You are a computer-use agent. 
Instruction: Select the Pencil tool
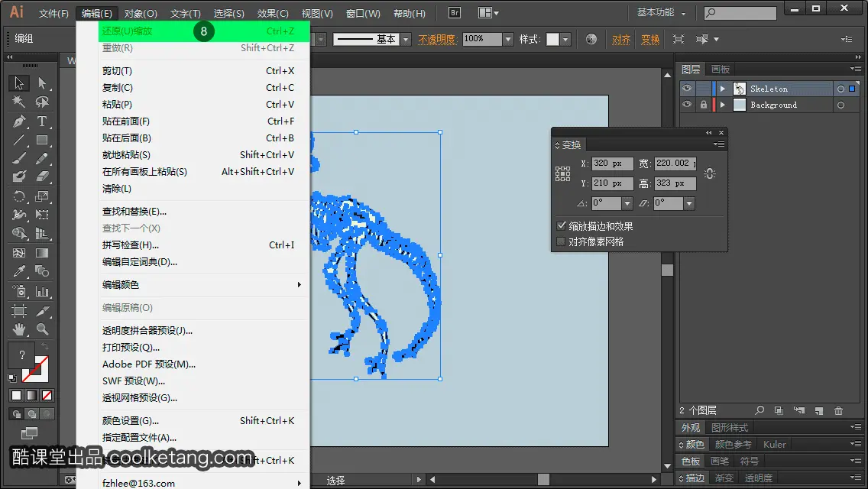[x=42, y=159]
